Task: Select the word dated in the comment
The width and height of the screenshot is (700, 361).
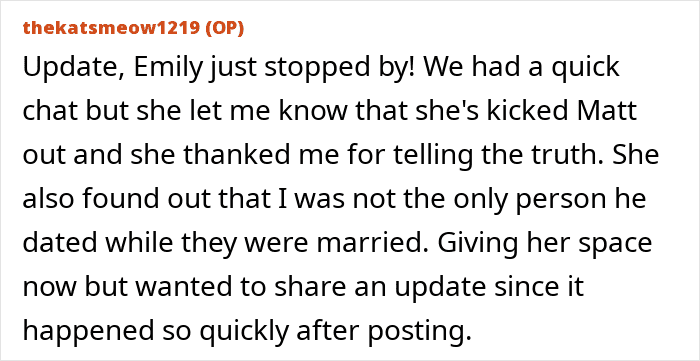Action: pyautogui.click(x=60, y=242)
